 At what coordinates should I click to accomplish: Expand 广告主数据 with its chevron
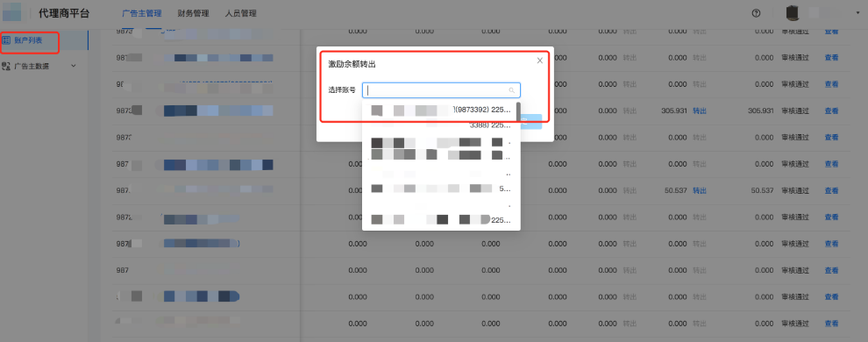(73, 66)
